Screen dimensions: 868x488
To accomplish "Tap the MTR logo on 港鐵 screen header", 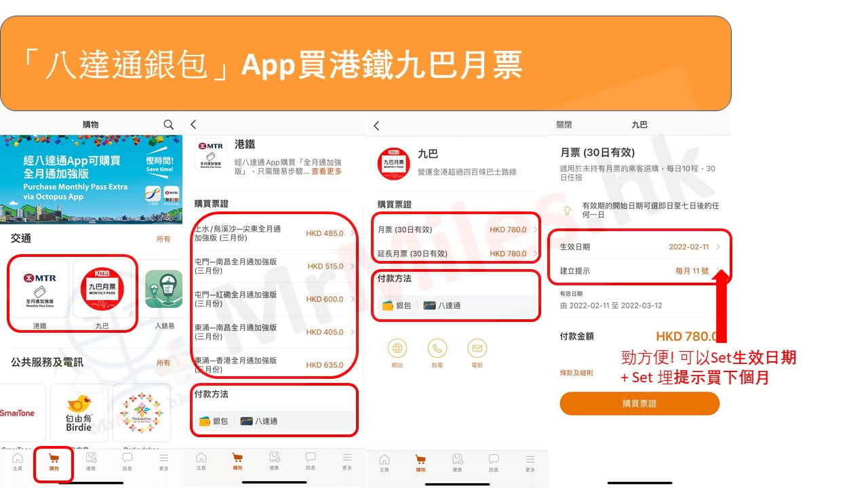I will tap(210, 155).
